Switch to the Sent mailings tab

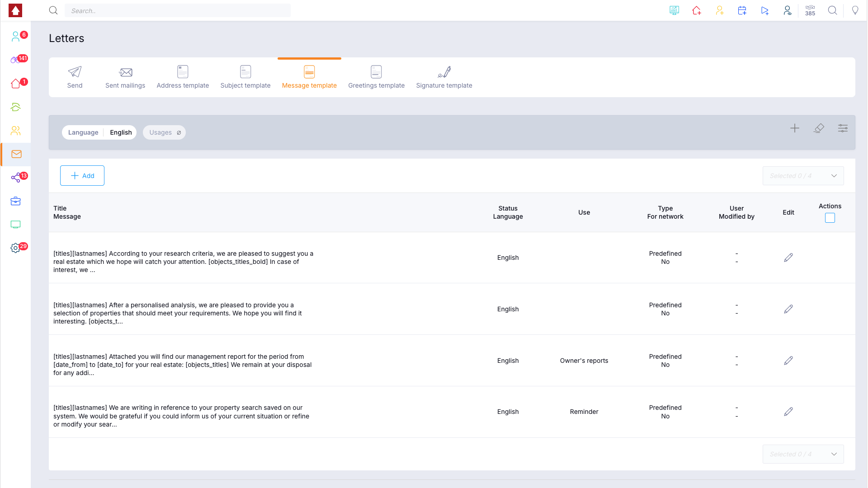point(125,77)
